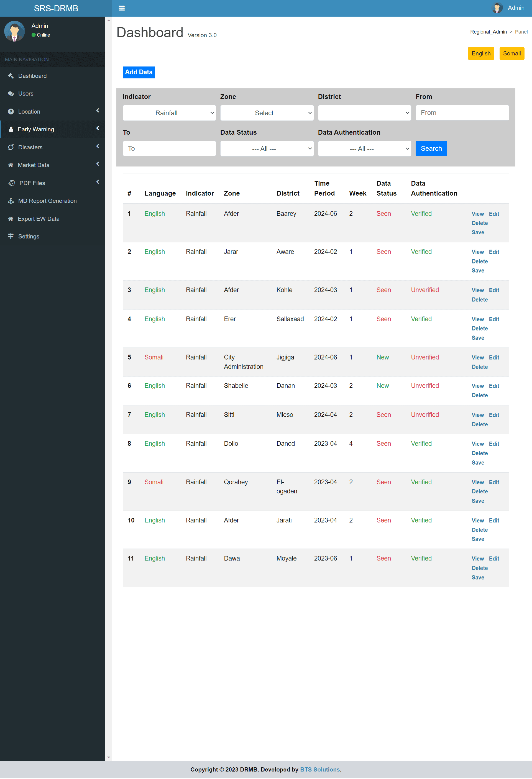Screen dimensions: 532x779
Task: Click the Disasters sidebar icon
Action: [11, 147]
